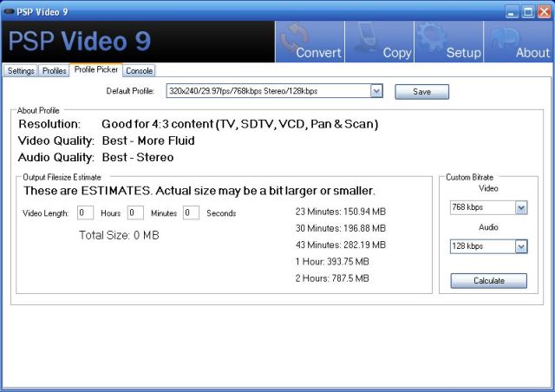The image size is (555, 392).
Task: Click the About icon in the header
Action: pyautogui.click(x=519, y=41)
